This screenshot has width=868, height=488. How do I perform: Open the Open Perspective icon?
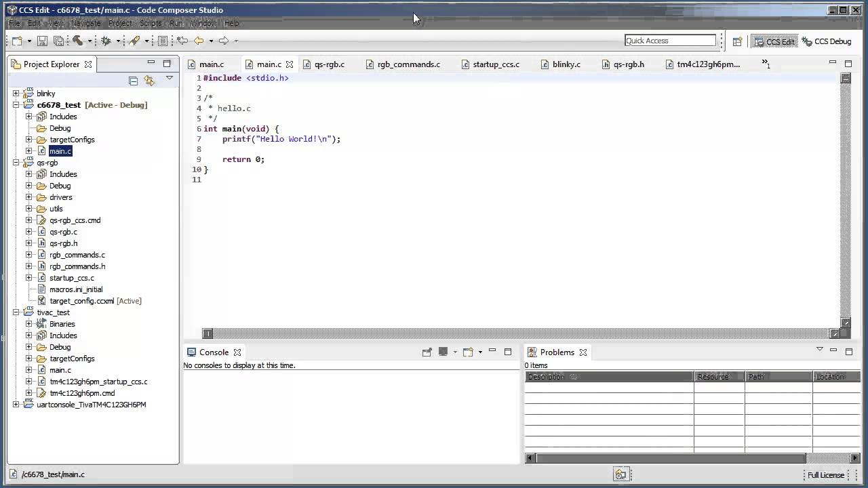[737, 41]
